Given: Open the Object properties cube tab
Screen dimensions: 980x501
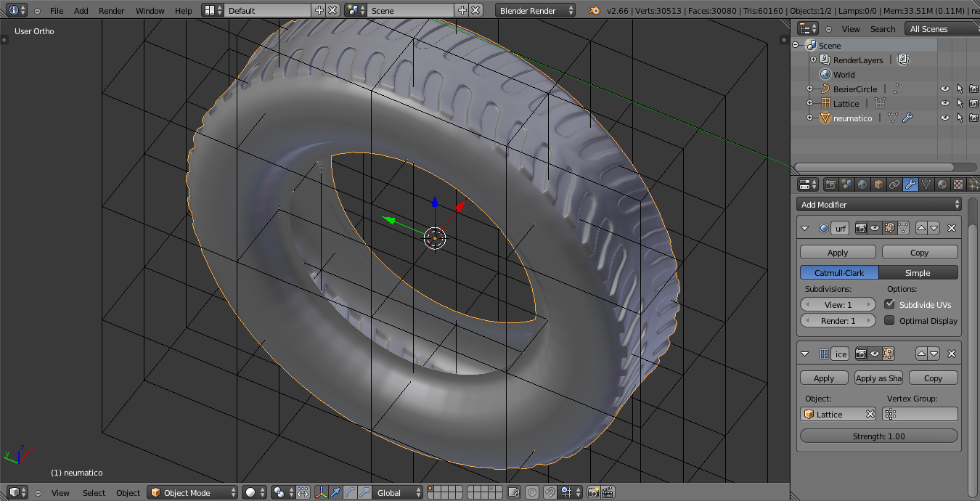Looking at the screenshot, I should coord(878,184).
